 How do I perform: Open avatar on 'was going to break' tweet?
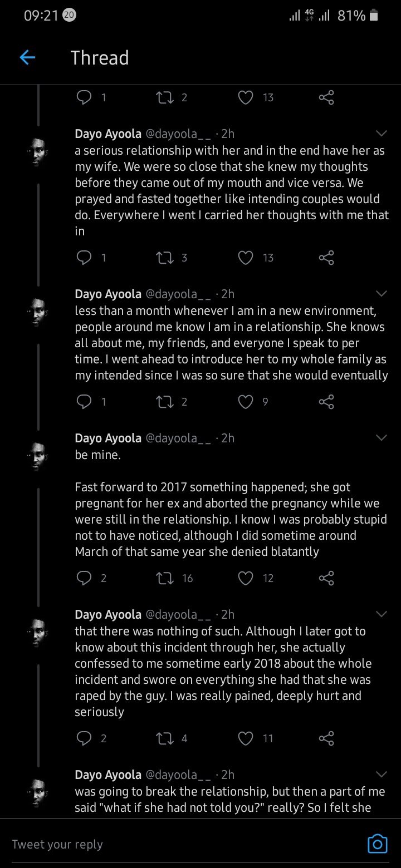click(38, 792)
